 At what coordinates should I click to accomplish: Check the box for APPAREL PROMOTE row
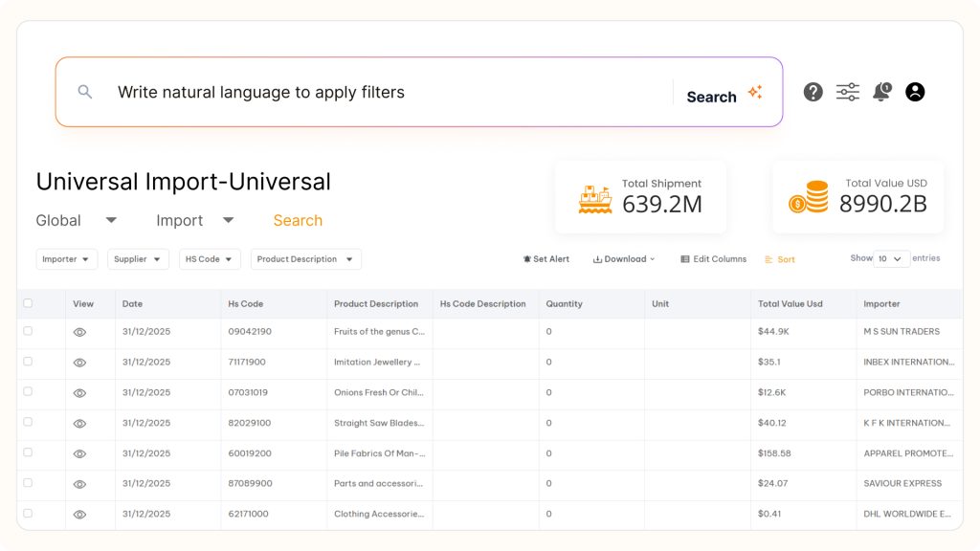click(x=28, y=452)
